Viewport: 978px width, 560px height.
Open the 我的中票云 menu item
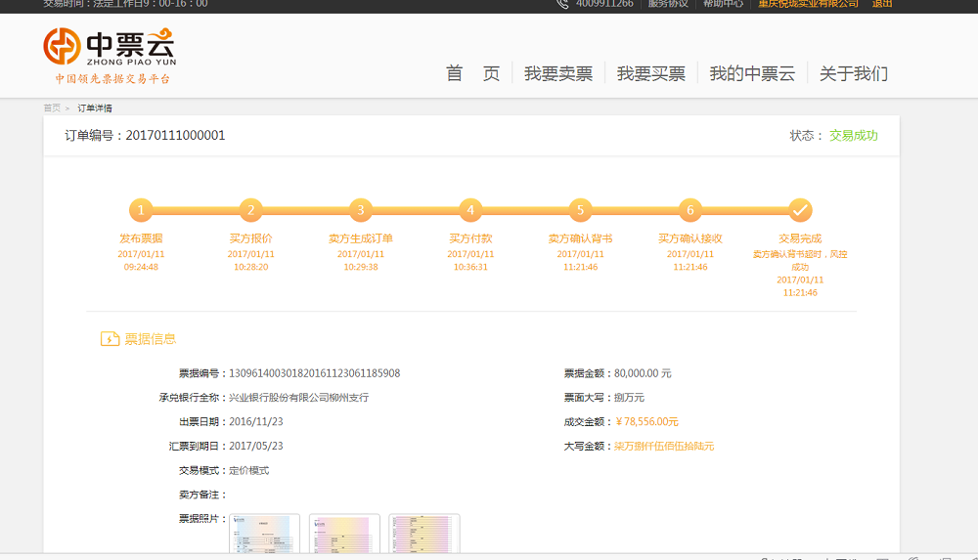pos(752,73)
